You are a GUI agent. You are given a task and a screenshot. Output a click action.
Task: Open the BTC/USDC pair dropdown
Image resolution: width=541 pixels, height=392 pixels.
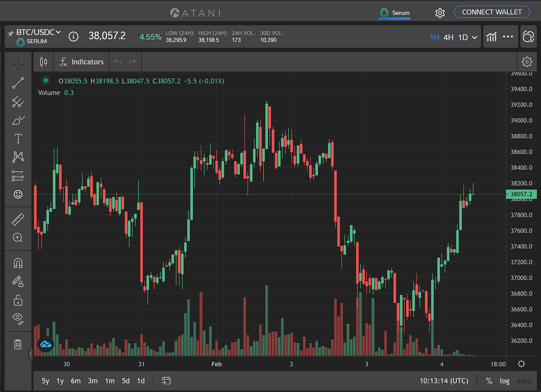38,32
